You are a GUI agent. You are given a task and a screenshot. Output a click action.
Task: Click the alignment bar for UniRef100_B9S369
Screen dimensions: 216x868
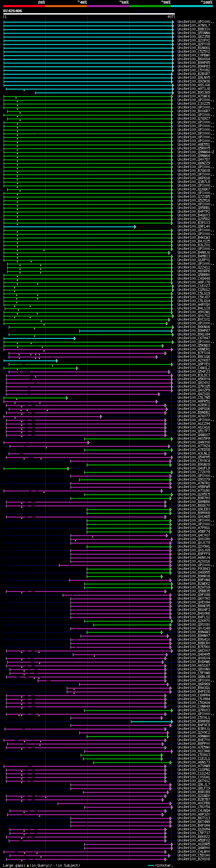pos(104,92)
